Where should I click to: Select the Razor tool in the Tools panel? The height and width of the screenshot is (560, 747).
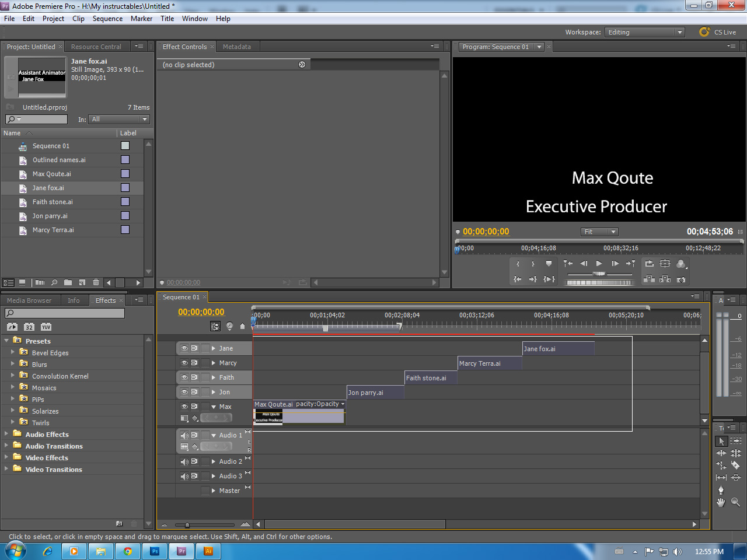tap(736, 465)
